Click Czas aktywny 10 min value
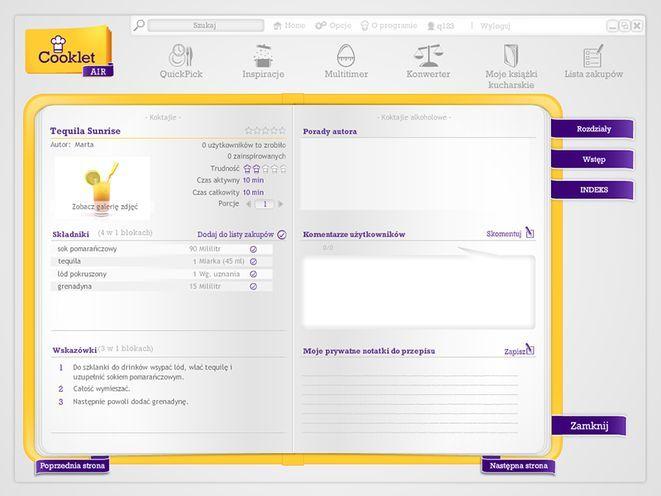 [x=253, y=180]
